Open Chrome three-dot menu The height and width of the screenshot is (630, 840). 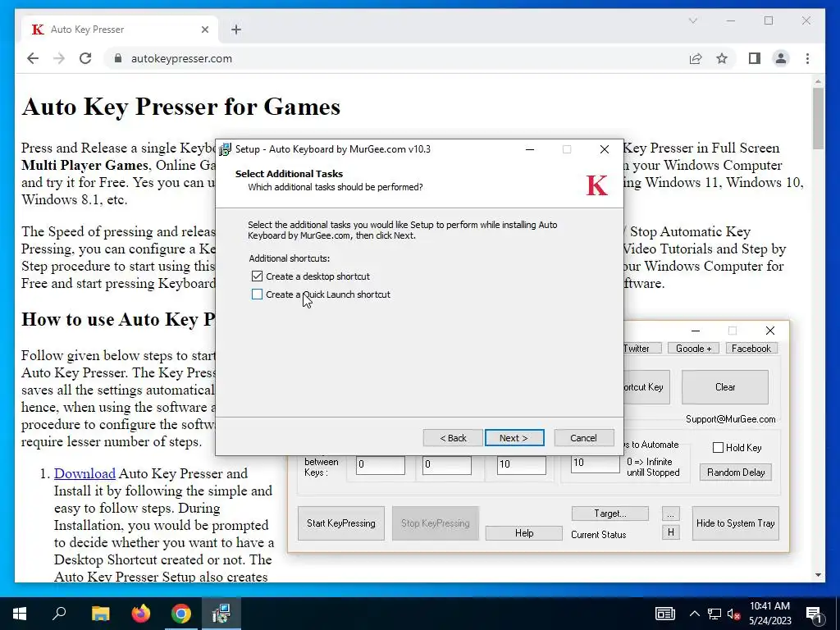[x=807, y=58]
